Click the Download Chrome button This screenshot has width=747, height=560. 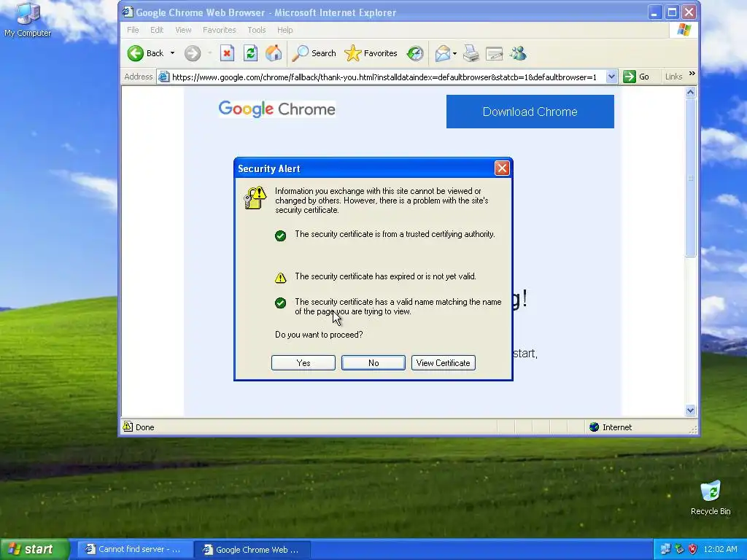530,112
